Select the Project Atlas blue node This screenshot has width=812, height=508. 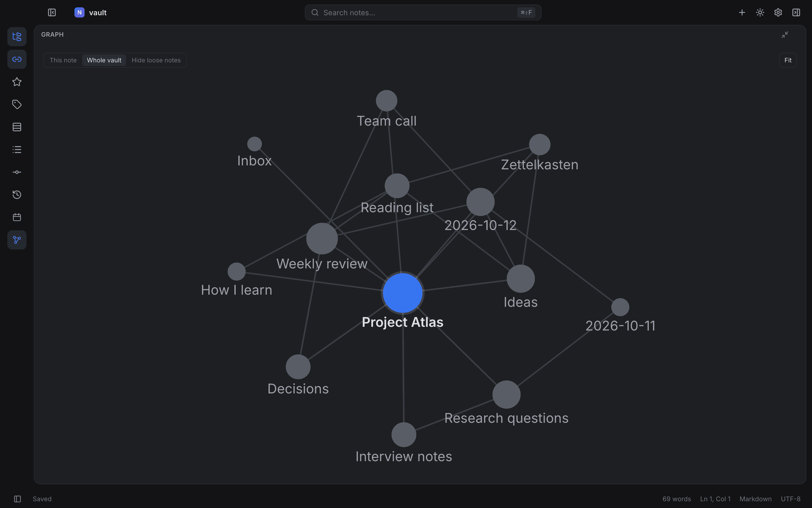pyautogui.click(x=403, y=293)
